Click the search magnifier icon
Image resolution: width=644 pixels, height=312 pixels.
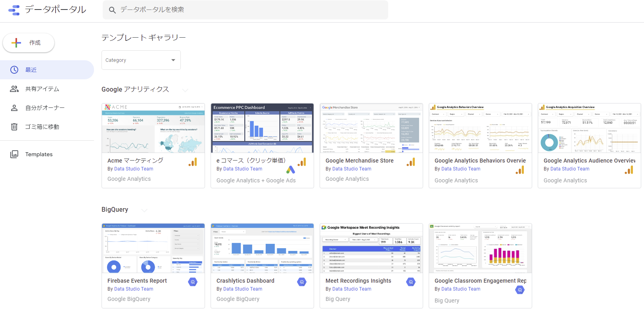pyautogui.click(x=112, y=10)
